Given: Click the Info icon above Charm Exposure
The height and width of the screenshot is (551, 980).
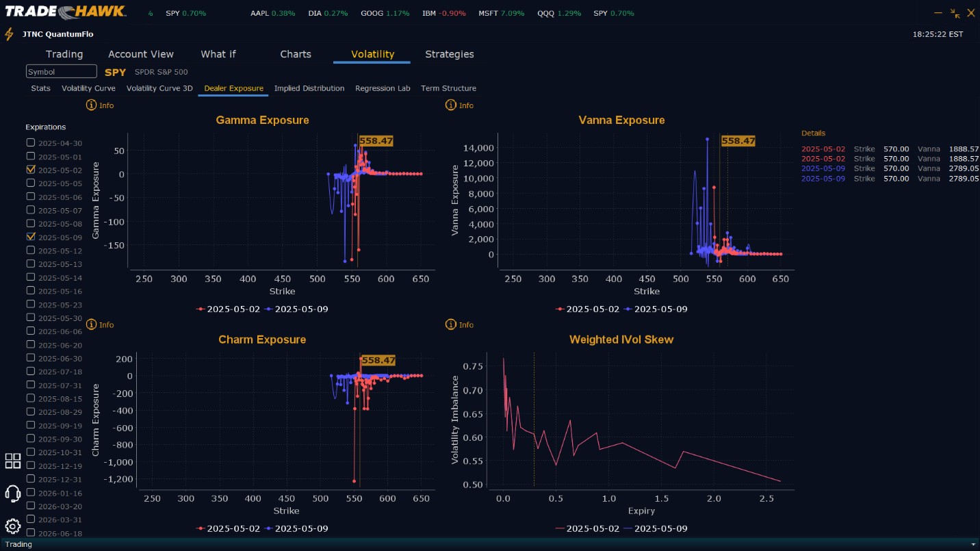Looking at the screenshot, I should pos(92,324).
